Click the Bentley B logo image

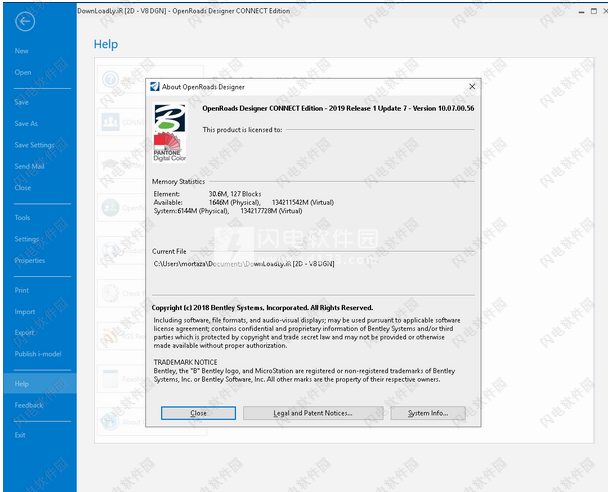[169, 118]
